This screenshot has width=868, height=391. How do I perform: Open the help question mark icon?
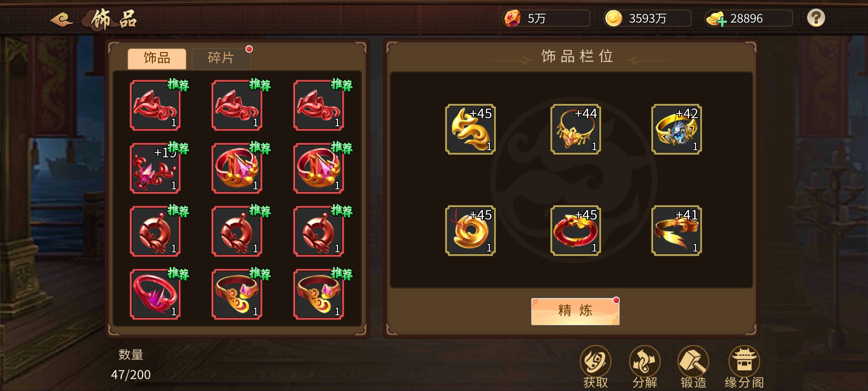coord(816,18)
